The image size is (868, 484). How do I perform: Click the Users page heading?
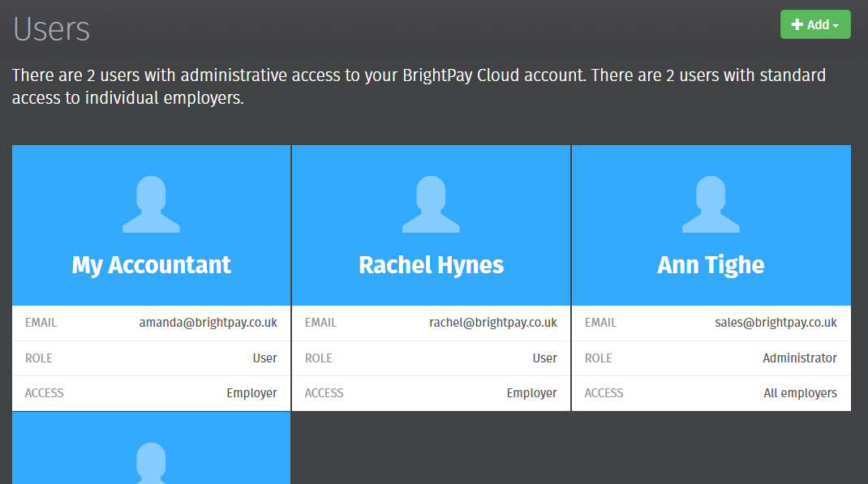(x=51, y=28)
